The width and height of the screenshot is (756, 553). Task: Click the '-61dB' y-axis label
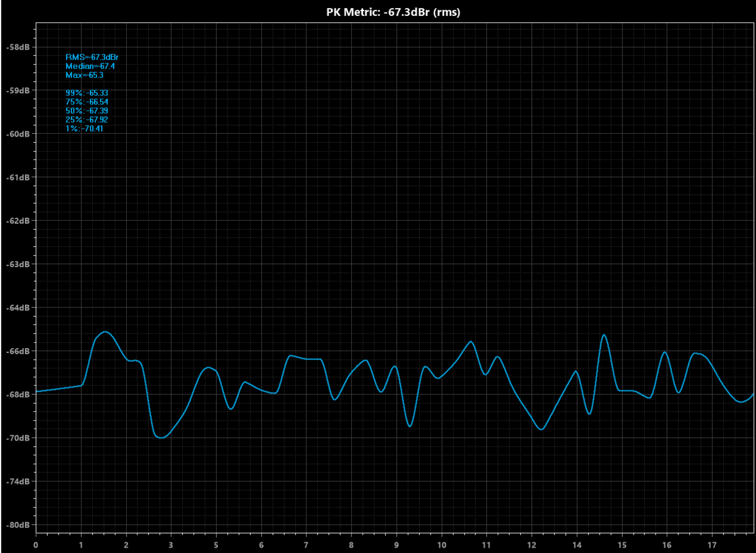(x=18, y=177)
